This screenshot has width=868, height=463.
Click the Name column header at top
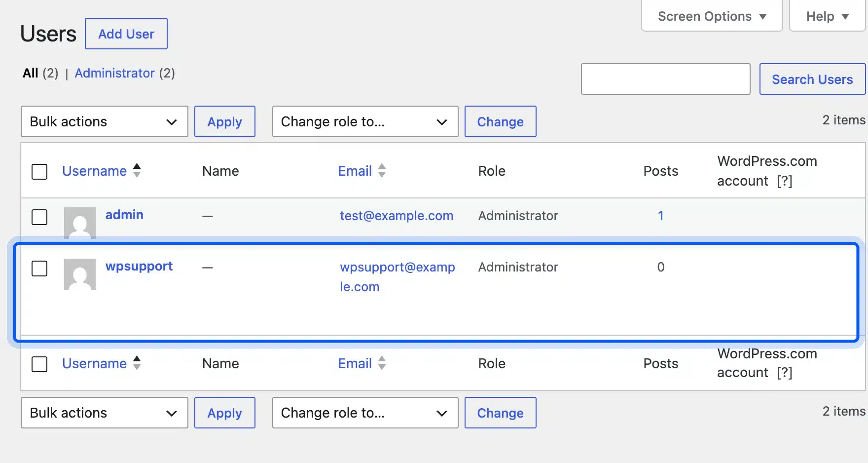220,171
